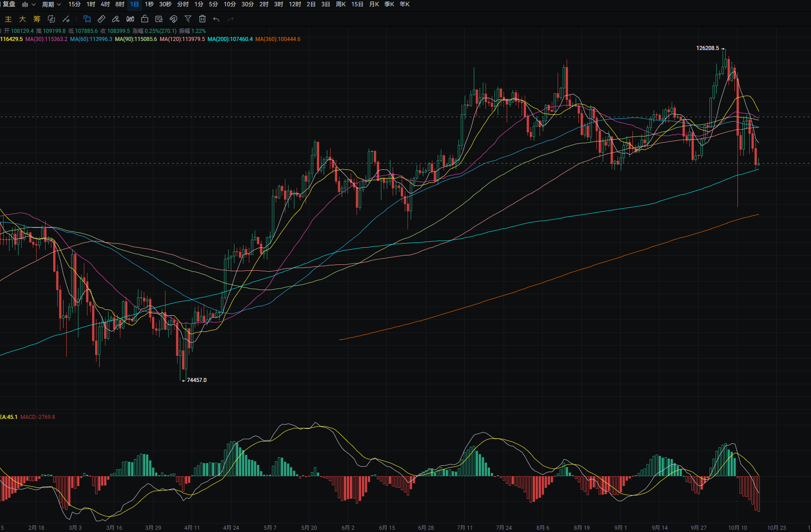
Task: Toggle the 大 indicator button
Action: point(23,19)
